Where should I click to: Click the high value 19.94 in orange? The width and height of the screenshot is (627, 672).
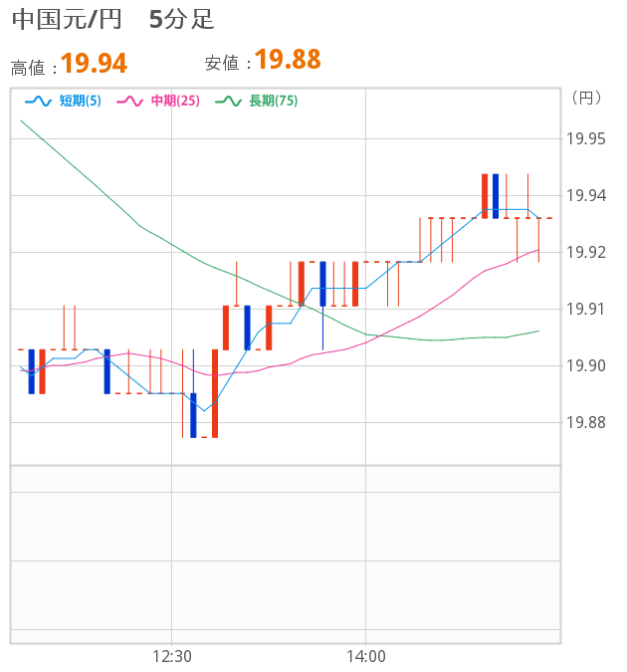pyautogui.click(x=94, y=63)
